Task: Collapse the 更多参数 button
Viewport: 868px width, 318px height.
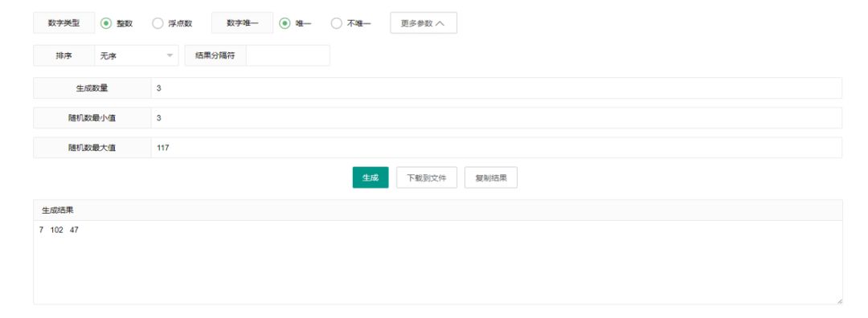Action: [x=424, y=23]
